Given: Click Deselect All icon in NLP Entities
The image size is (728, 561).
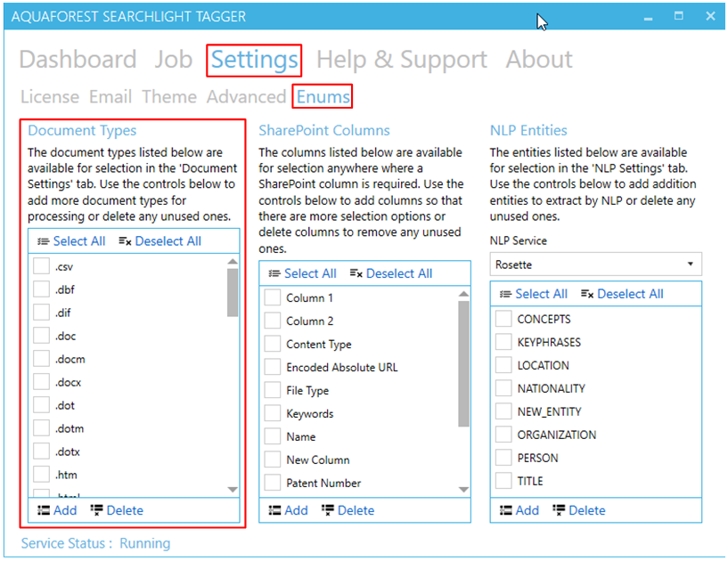Looking at the screenshot, I should (x=587, y=294).
